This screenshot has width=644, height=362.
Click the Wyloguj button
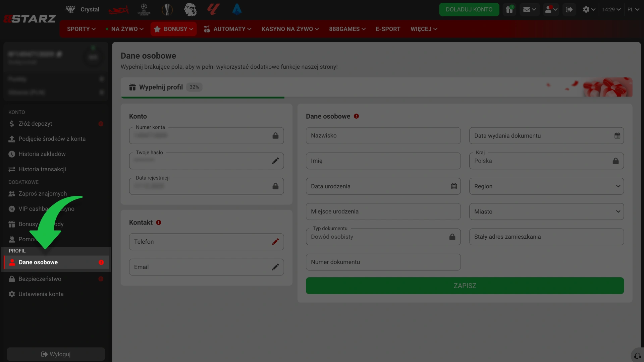tap(56, 354)
